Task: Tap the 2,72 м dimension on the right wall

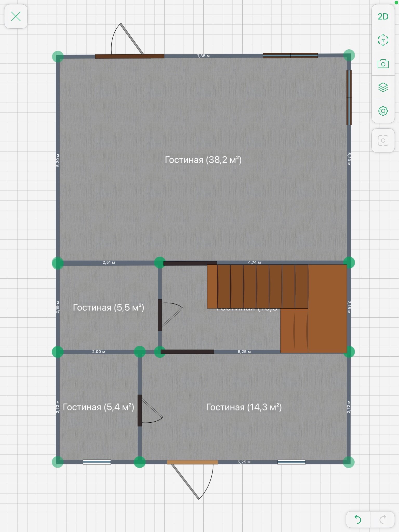Action: (x=349, y=407)
